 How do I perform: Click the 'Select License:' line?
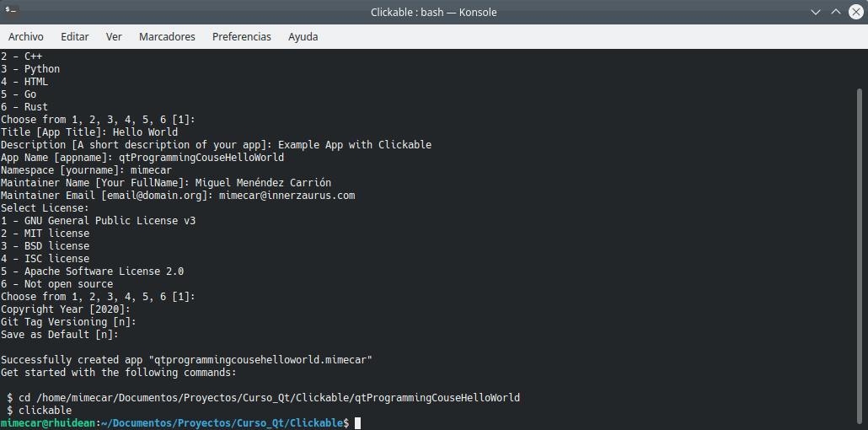pyautogui.click(x=45, y=208)
